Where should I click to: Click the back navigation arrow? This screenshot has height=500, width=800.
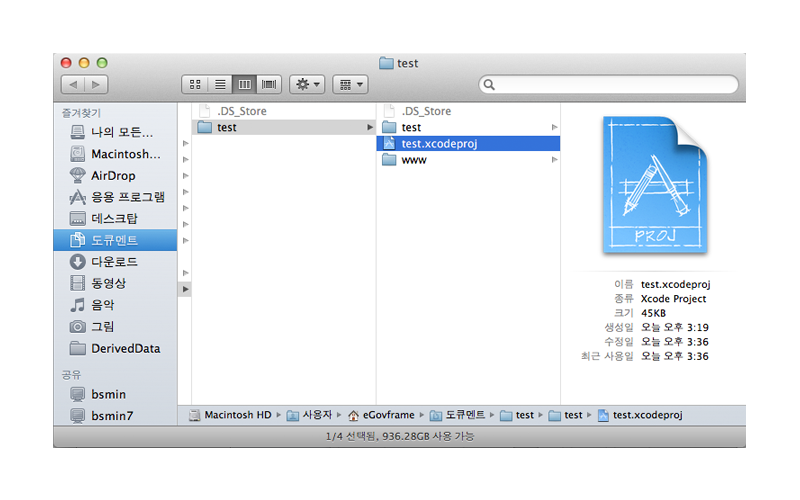pos(73,85)
